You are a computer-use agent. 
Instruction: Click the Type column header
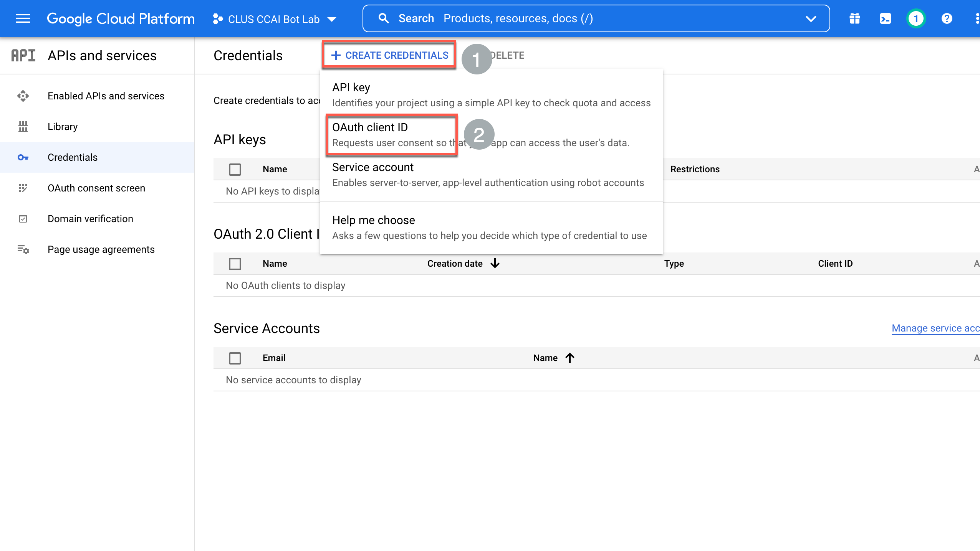tap(674, 264)
